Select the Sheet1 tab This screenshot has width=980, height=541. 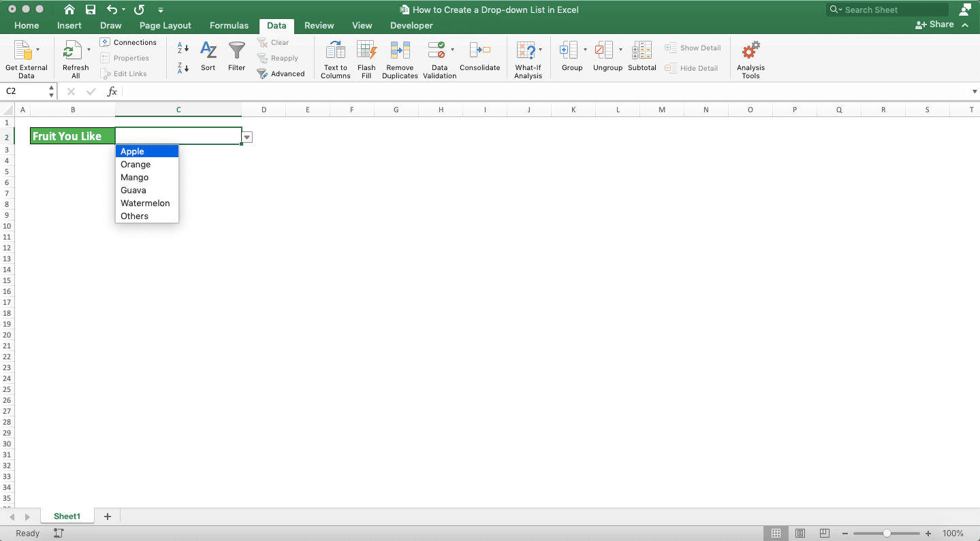pos(67,517)
